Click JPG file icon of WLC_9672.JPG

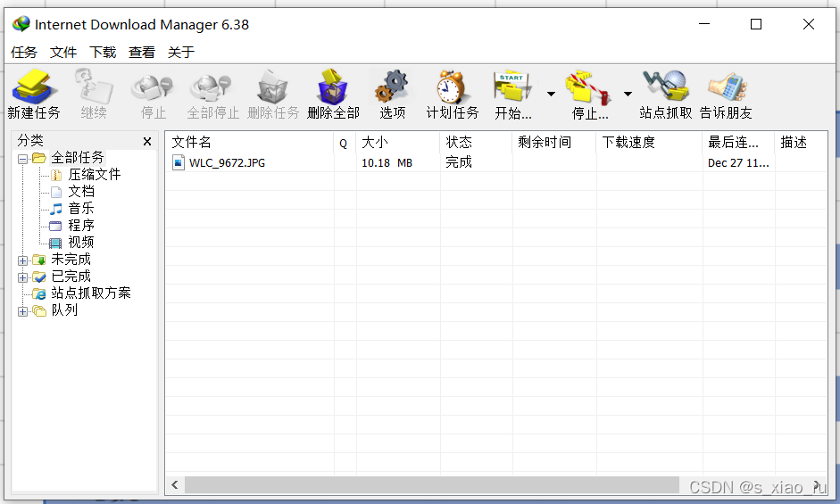pos(179,162)
